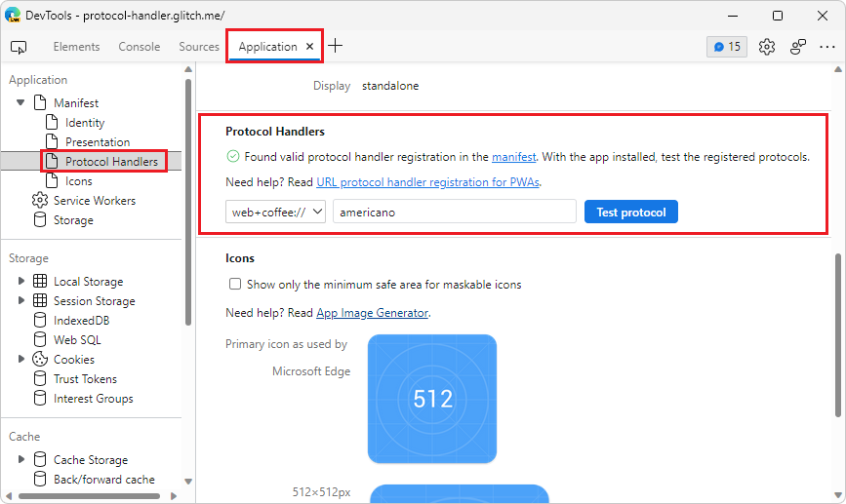Open the App Image Generator link

pos(373,313)
